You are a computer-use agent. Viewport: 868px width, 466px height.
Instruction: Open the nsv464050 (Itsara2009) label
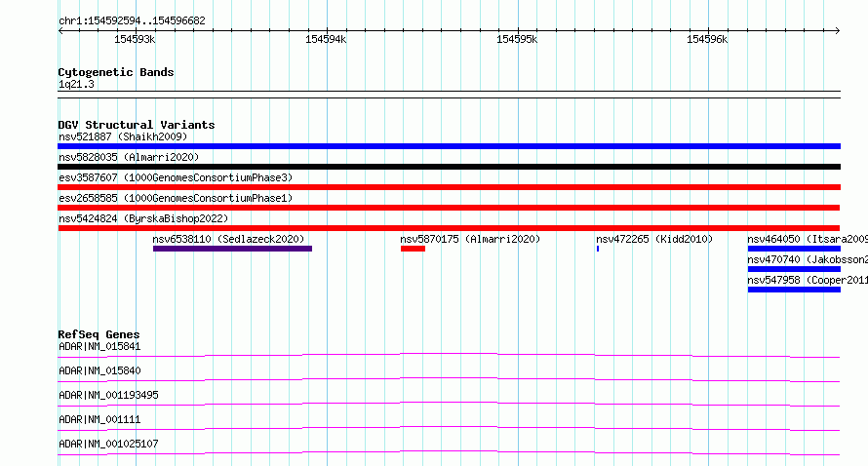(808, 239)
